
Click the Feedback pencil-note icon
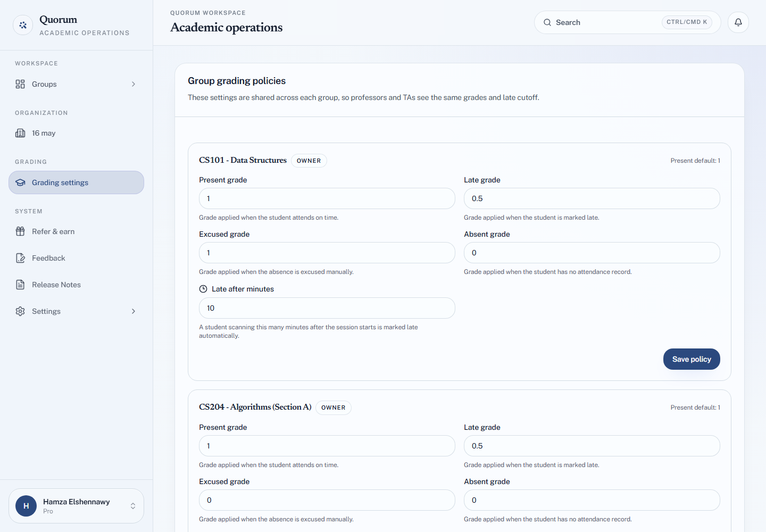(20, 258)
